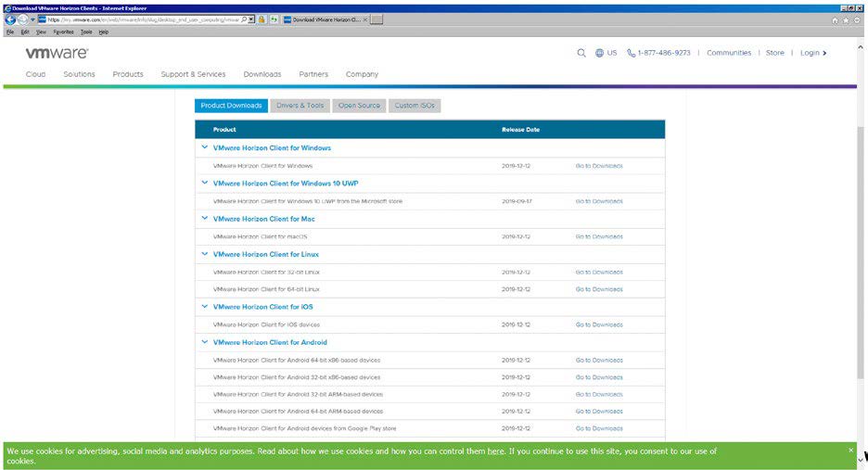
Task: Collapse VMware Horizon Client for iOS chevron
Action: 204,306
